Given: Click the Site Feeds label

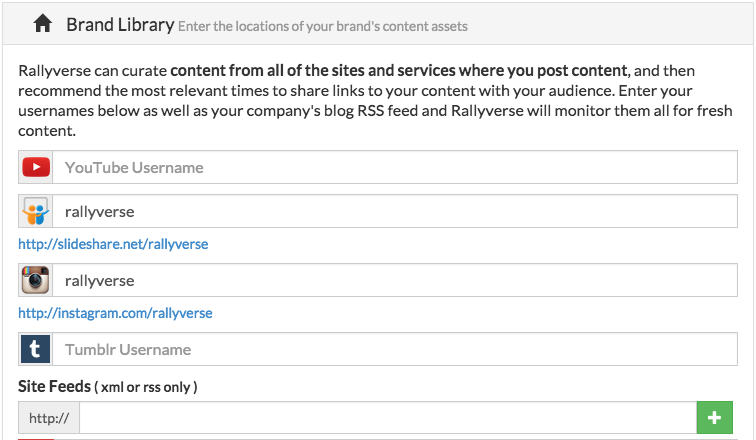Looking at the screenshot, I should point(54,386).
